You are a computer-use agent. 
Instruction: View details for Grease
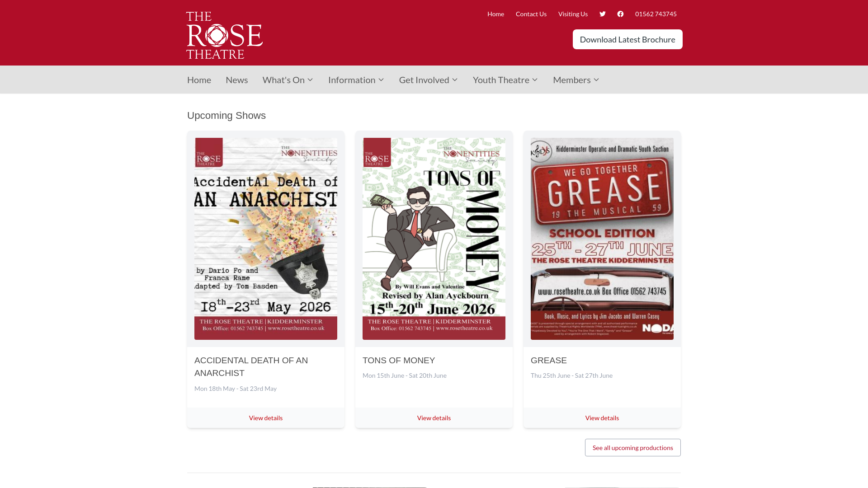click(602, 418)
